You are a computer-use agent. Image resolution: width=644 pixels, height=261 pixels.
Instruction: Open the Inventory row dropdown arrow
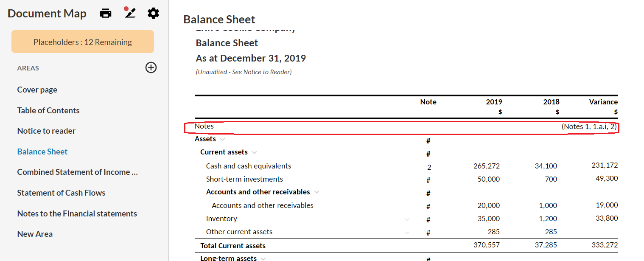(x=407, y=219)
